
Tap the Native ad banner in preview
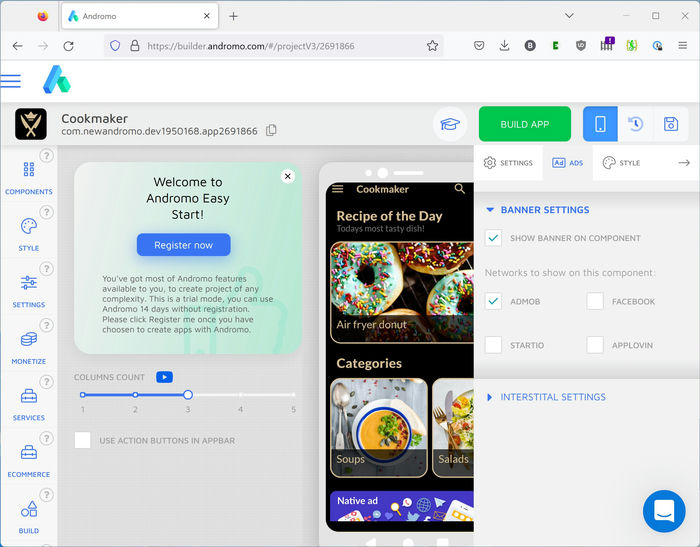(x=402, y=506)
